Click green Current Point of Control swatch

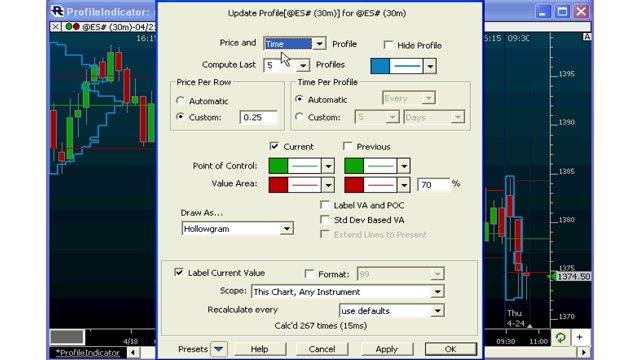(x=278, y=166)
